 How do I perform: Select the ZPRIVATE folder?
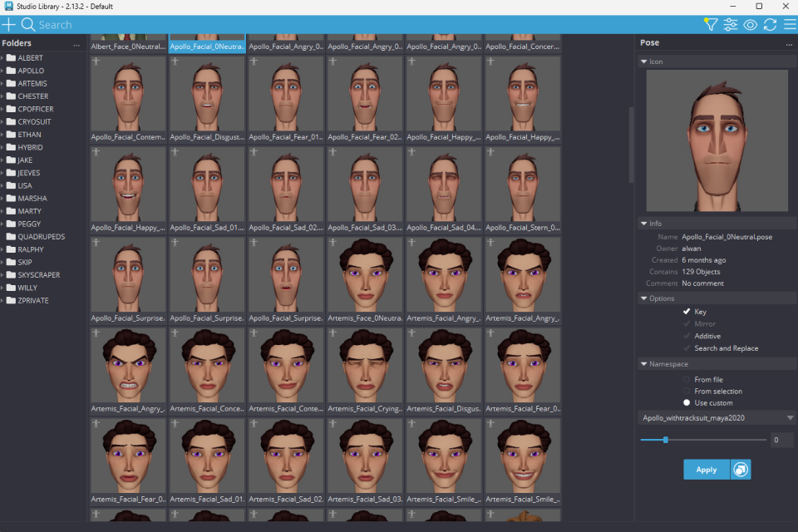point(33,300)
